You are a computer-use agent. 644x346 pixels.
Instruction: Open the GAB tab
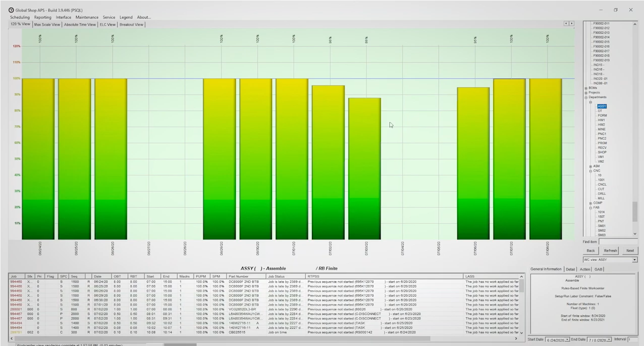(x=598, y=269)
